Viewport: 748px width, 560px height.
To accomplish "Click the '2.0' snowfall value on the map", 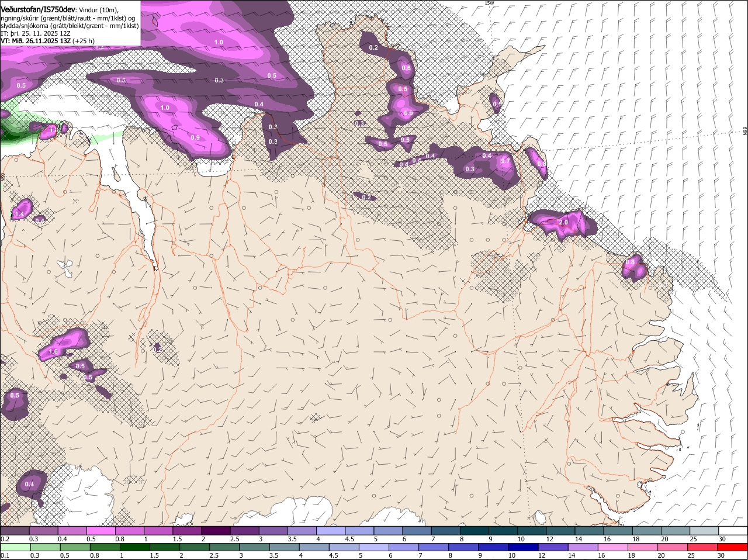I will [x=563, y=223].
